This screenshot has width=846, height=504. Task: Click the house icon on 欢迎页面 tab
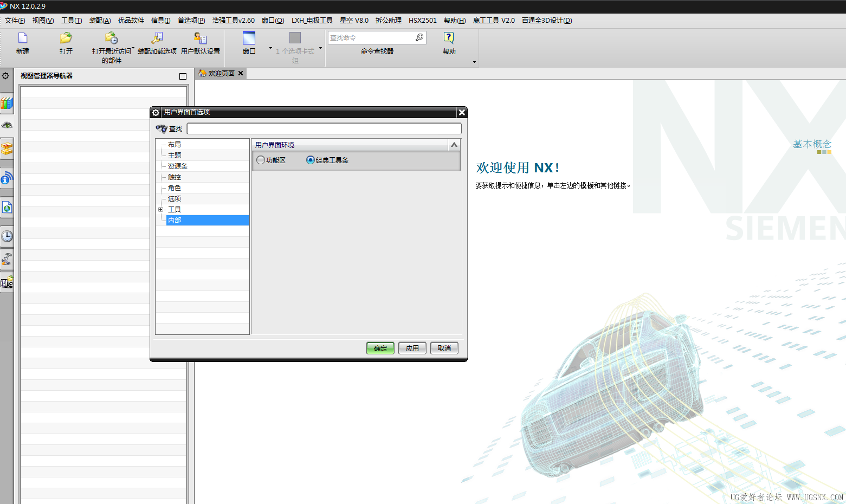pyautogui.click(x=202, y=73)
